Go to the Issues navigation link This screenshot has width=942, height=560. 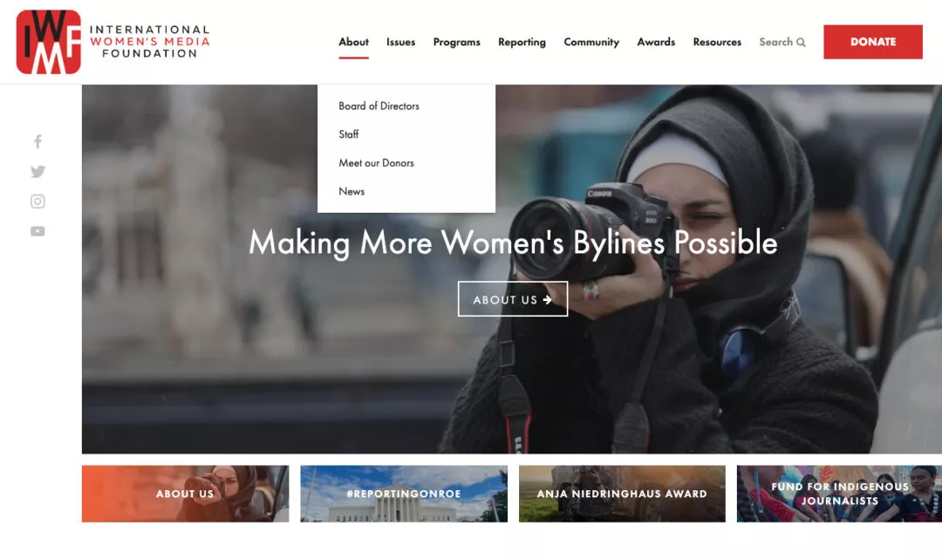400,42
